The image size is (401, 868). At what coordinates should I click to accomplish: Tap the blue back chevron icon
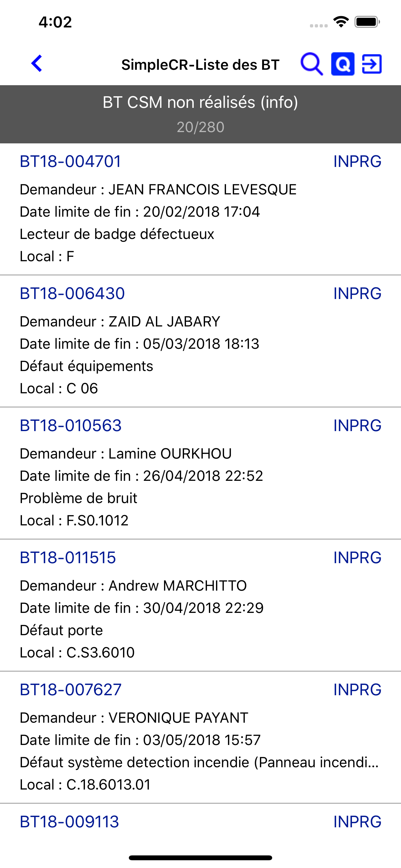37,63
